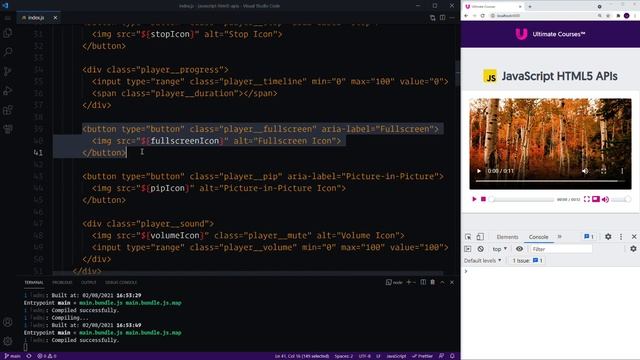
Task: Switch to the Output panel tab
Action: point(88,282)
